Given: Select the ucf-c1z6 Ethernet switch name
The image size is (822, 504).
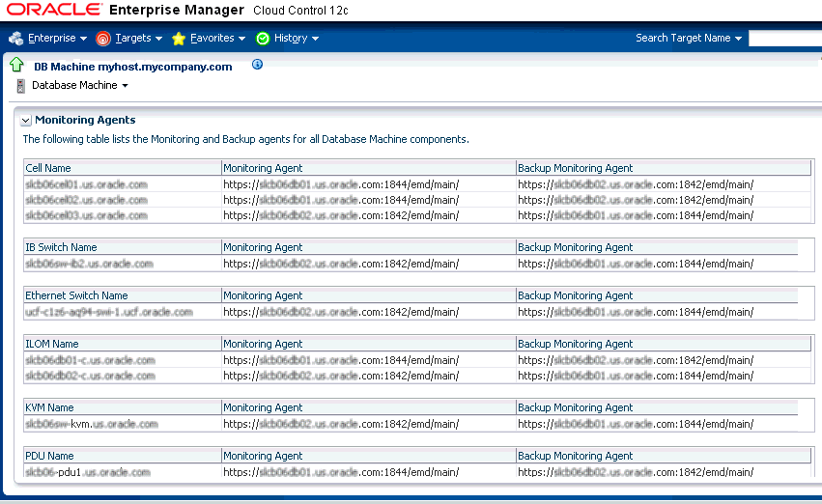Looking at the screenshot, I should [x=109, y=312].
